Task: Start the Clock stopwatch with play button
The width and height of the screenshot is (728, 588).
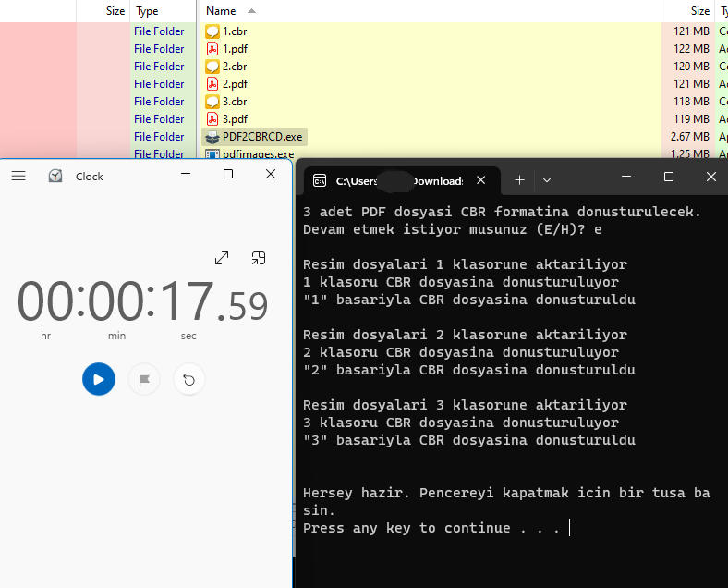Action: click(99, 379)
